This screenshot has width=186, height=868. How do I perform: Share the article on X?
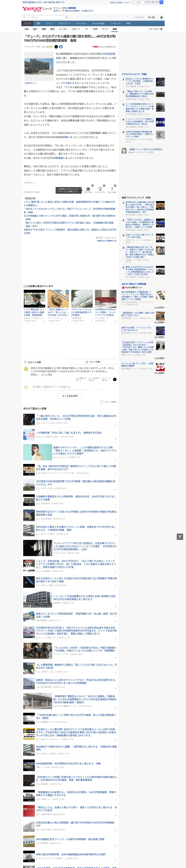[56, 47]
